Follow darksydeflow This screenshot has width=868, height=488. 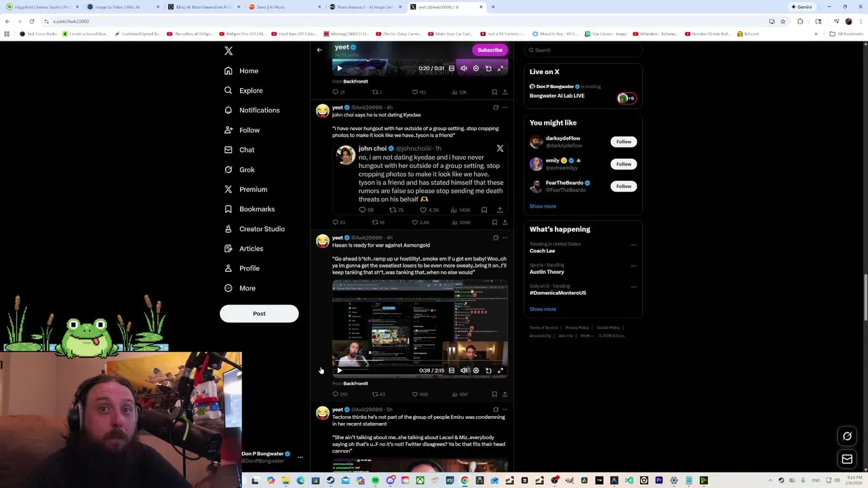coord(623,142)
